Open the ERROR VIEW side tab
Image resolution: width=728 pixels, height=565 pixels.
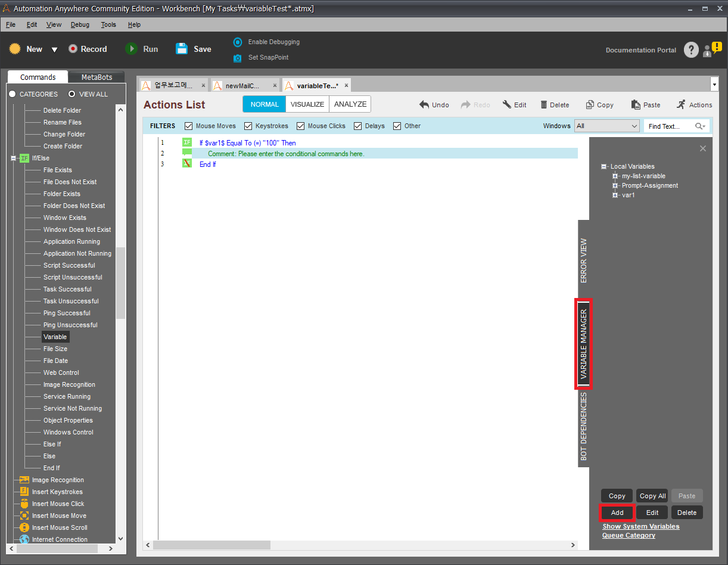pyautogui.click(x=584, y=260)
